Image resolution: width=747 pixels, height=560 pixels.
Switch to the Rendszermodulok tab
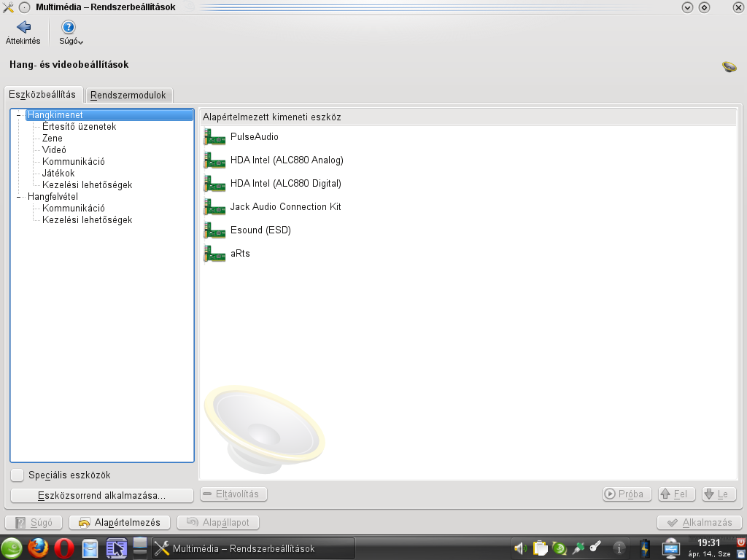click(128, 95)
